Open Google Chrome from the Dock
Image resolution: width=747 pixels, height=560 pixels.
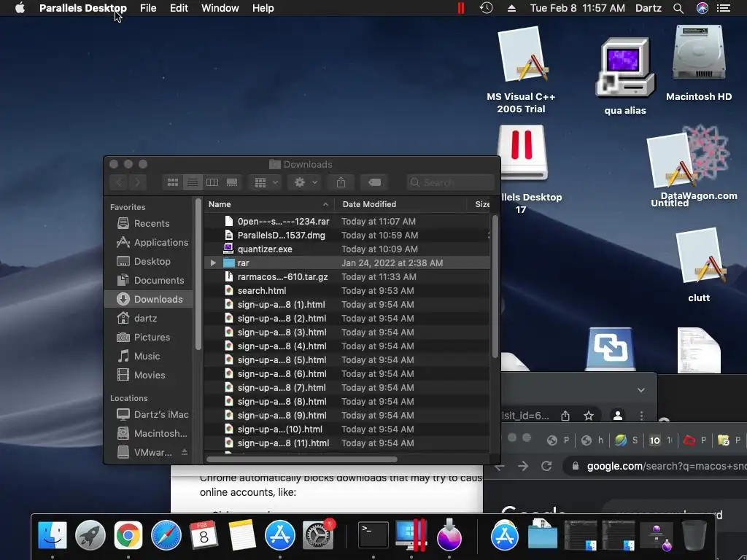(x=128, y=535)
